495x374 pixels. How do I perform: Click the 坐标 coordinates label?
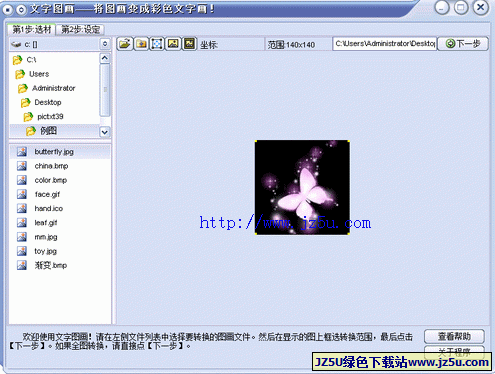pyautogui.click(x=209, y=44)
